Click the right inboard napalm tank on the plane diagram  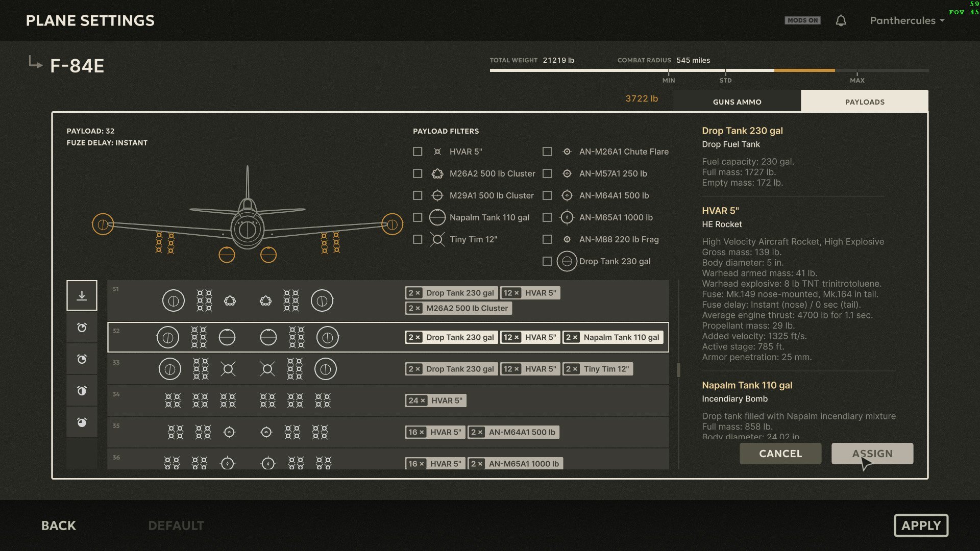268,255
